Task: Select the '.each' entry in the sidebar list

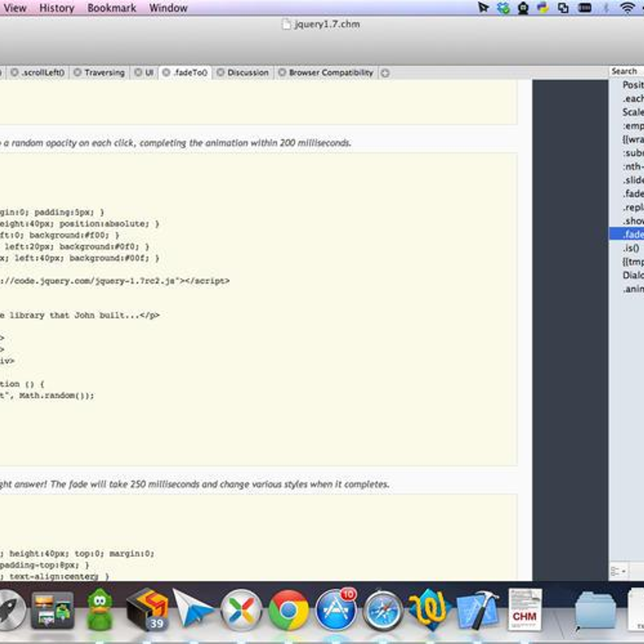Action: click(627, 99)
